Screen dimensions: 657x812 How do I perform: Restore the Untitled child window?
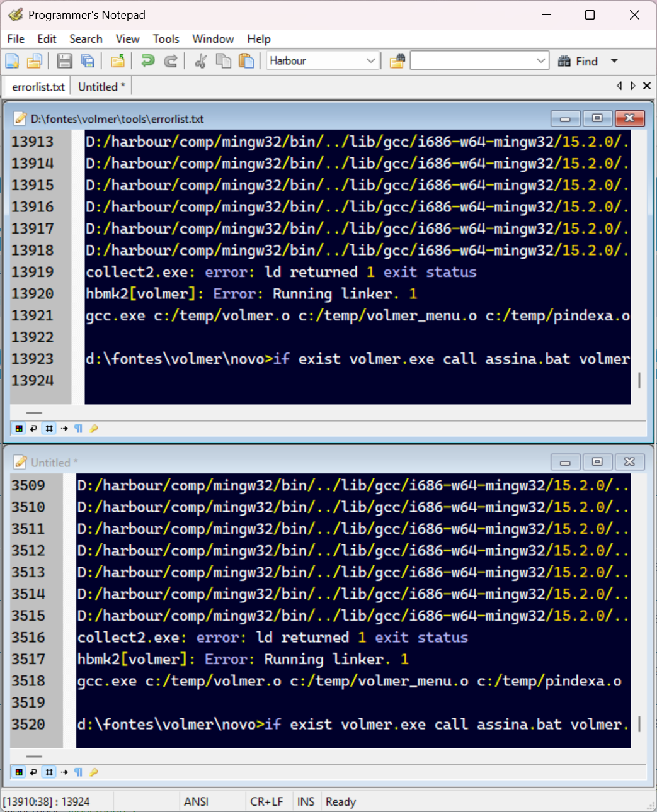[597, 462]
